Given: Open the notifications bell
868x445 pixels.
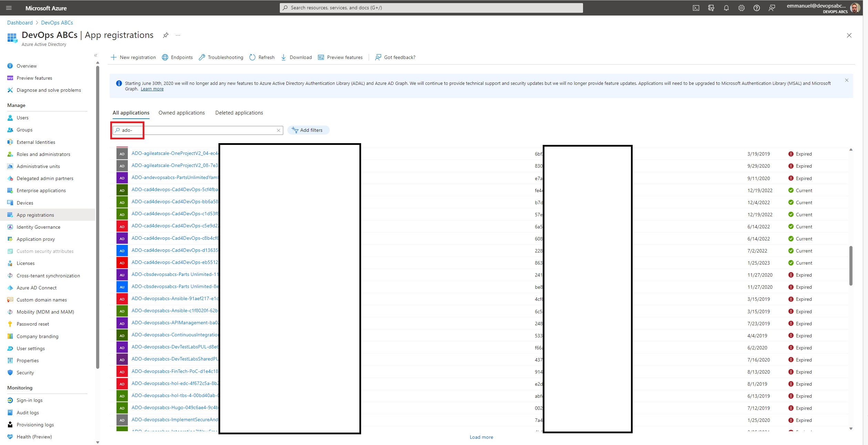Looking at the screenshot, I should [x=726, y=8].
